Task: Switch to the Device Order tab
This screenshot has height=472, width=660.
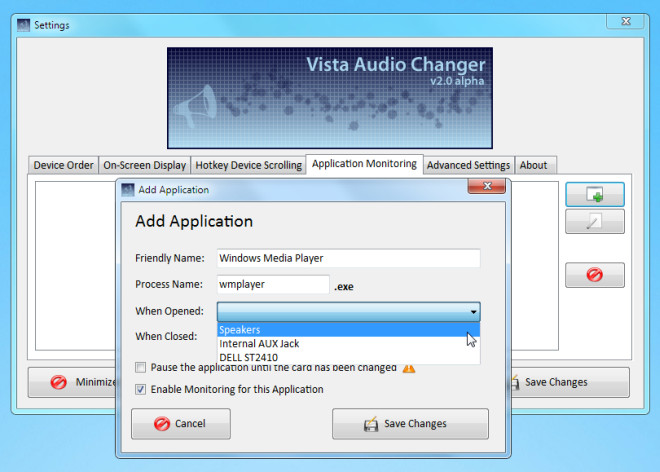Action: [64, 165]
